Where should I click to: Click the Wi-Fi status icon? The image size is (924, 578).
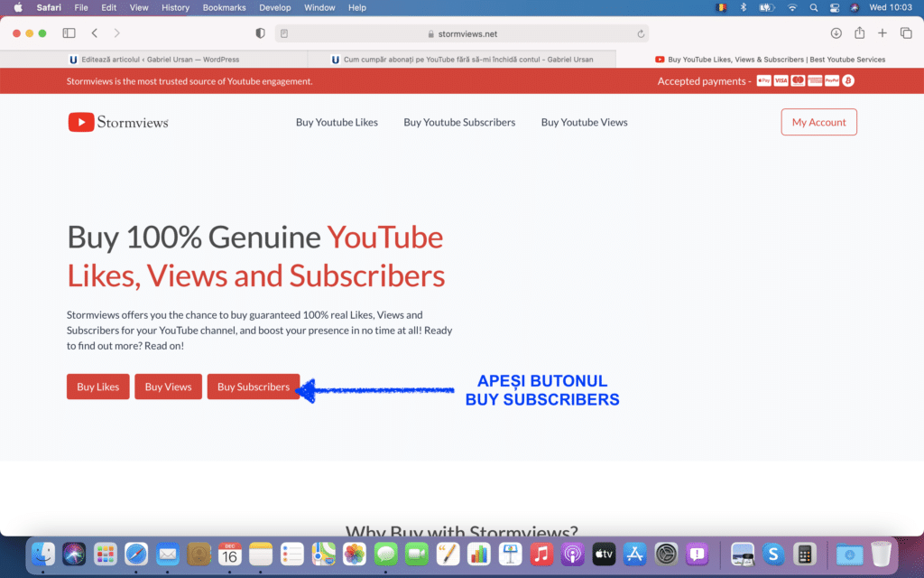(x=792, y=7)
